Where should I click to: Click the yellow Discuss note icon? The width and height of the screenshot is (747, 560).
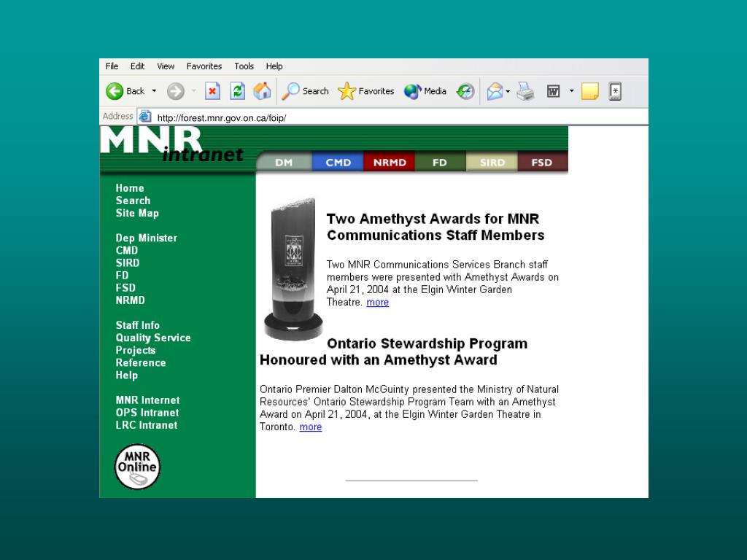589,91
